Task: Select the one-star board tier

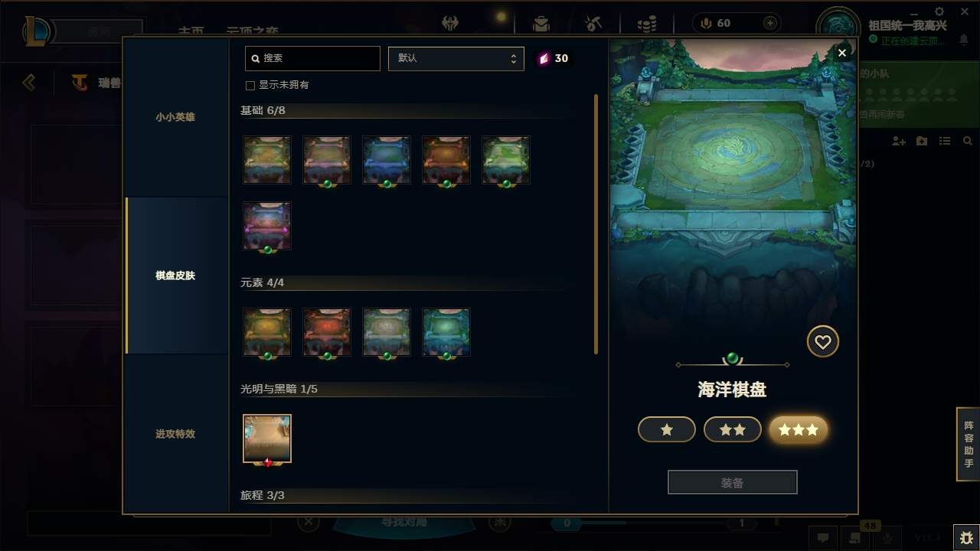Action: [x=667, y=430]
